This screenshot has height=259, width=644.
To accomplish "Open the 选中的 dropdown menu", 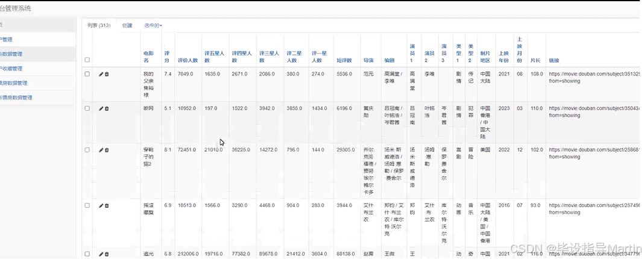I will click(153, 25).
